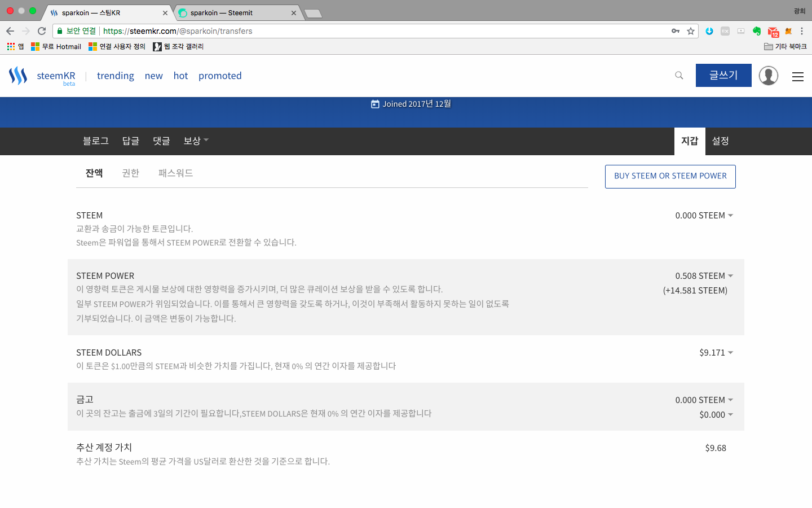Open Chrome three-dot menu

pos(802,31)
